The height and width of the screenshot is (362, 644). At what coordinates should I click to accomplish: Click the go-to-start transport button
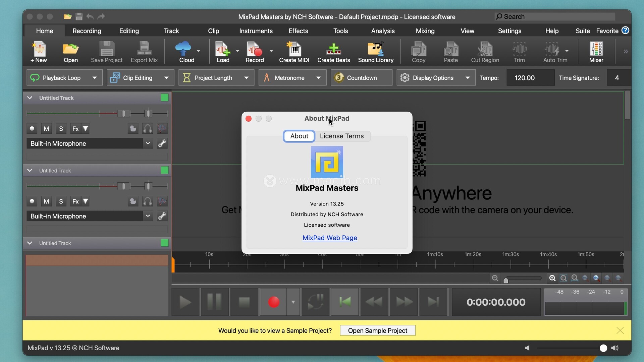[x=345, y=302]
